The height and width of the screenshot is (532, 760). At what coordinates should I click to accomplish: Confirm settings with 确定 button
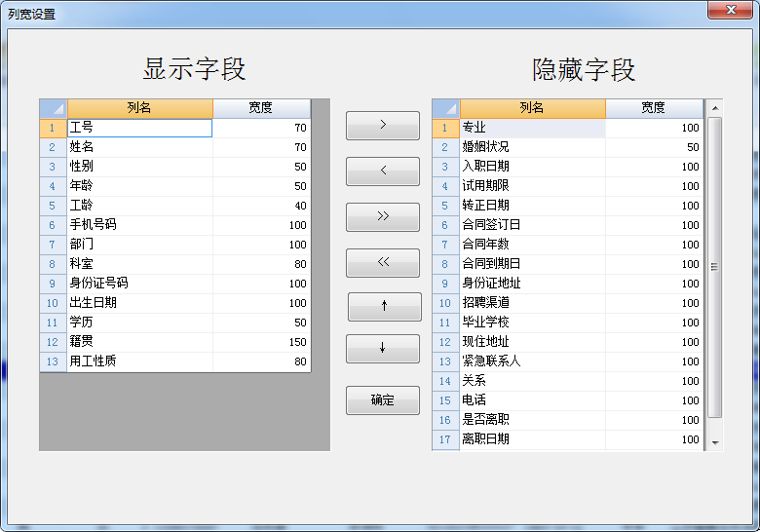click(x=382, y=400)
